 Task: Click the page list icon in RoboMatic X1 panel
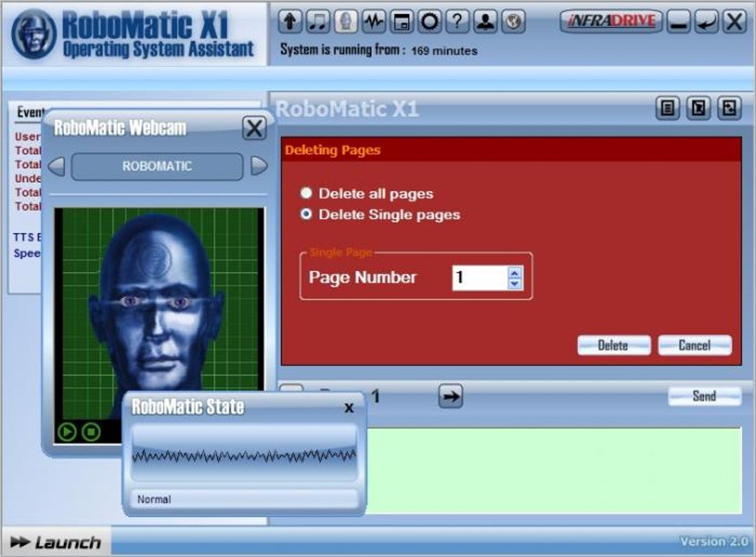point(668,108)
